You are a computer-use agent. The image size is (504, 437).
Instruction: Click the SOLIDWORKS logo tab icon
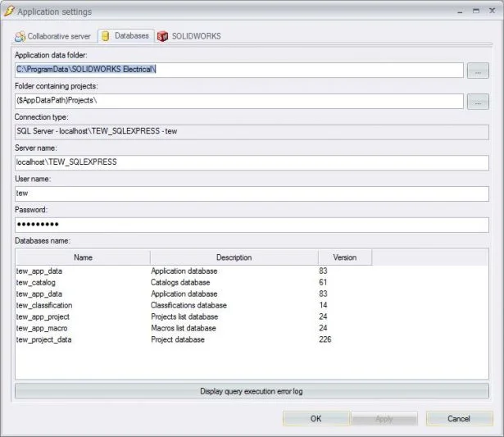click(163, 36)
